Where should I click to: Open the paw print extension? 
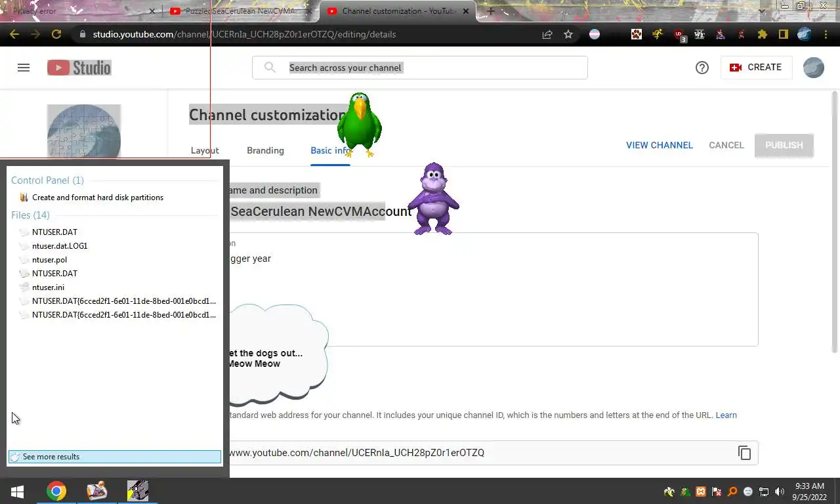point(637,34)
